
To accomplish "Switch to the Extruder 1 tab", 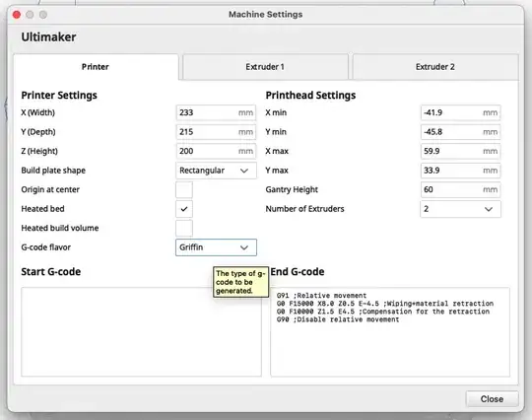I will (265, 67).
